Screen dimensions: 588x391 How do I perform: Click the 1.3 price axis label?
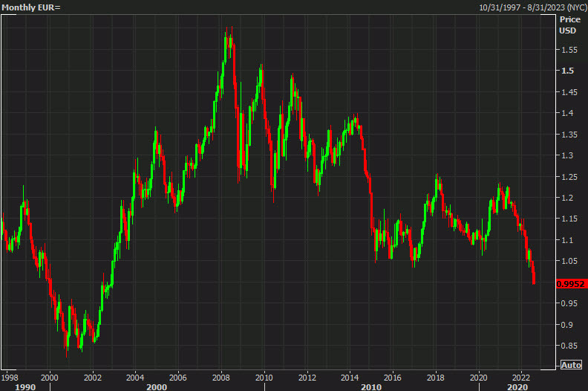click(567, 155)
